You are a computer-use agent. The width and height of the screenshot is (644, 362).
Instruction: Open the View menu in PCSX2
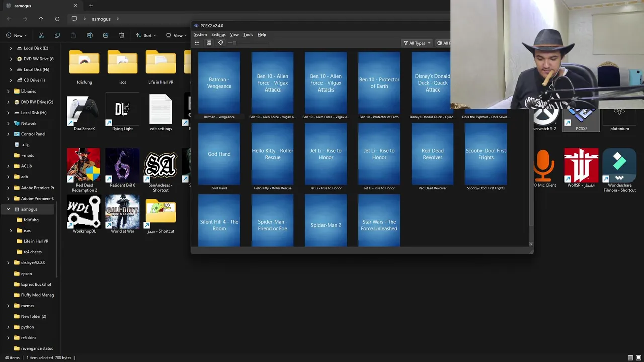[234, 35]
